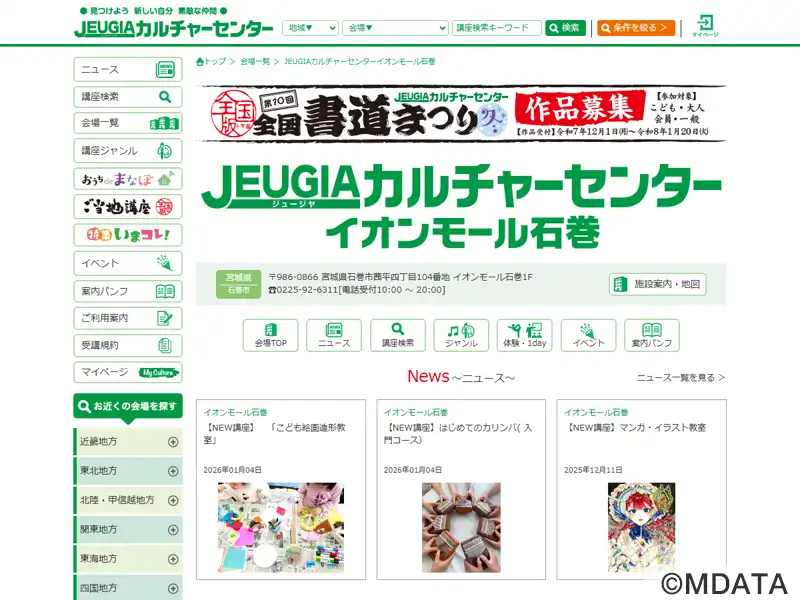Open 案内パンフ in the left sidebar
The image size is (800, 600).
(128, 291)
